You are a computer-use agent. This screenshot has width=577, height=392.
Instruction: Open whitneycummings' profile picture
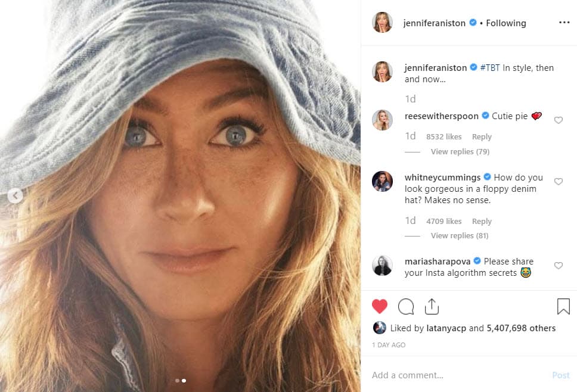[382, 181]
